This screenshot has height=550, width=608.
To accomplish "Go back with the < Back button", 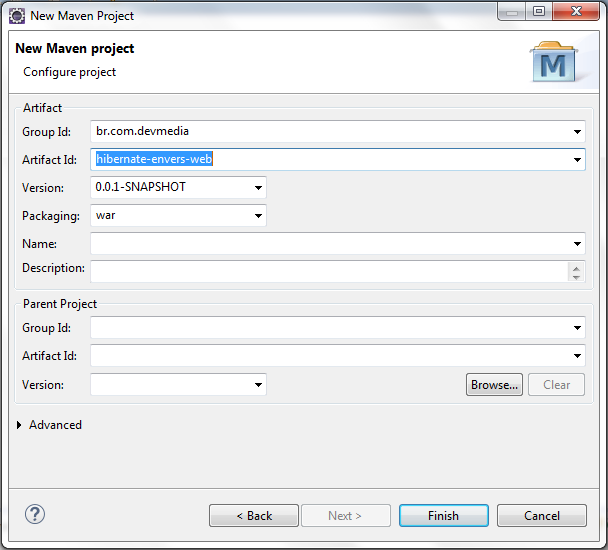I will coord(254,515).
